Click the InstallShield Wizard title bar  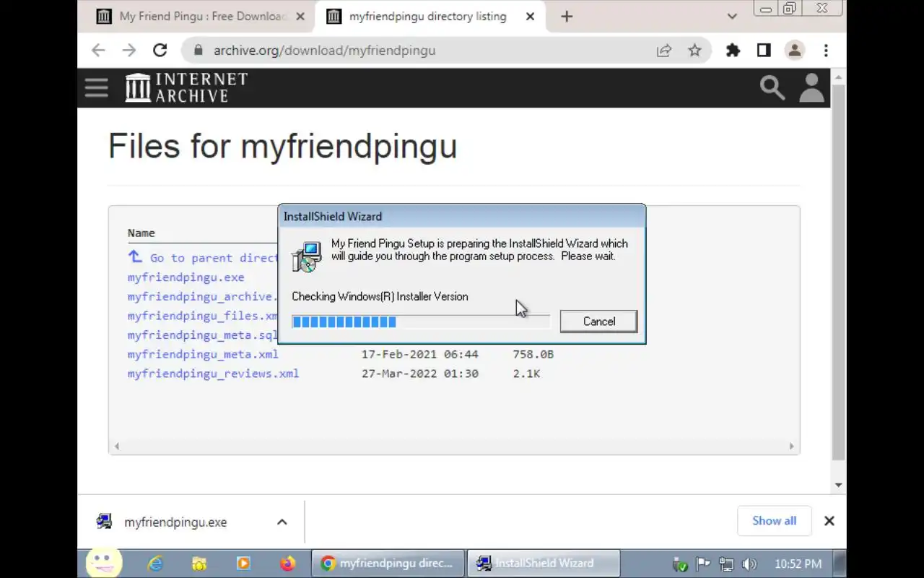[x=462, y=216]
